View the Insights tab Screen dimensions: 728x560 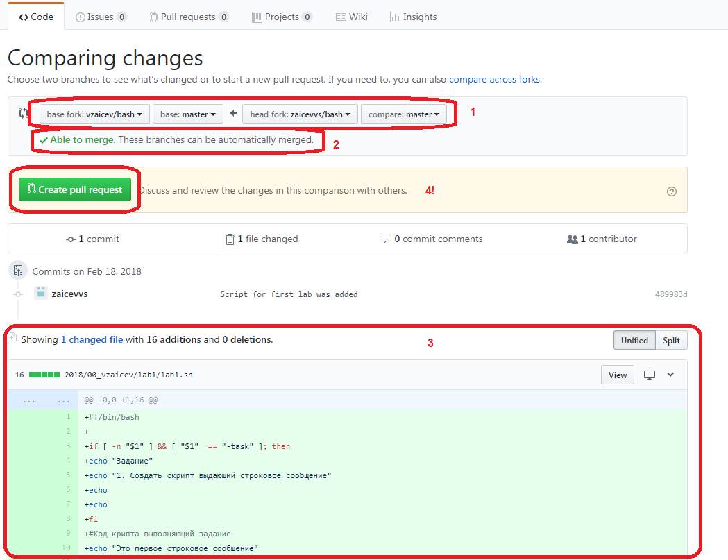point(413,17)
